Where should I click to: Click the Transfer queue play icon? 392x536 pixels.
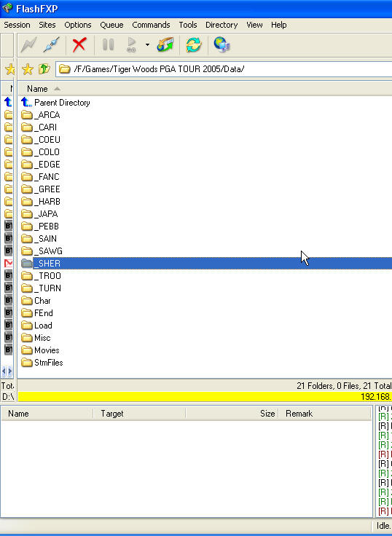[x=131, y=44]
